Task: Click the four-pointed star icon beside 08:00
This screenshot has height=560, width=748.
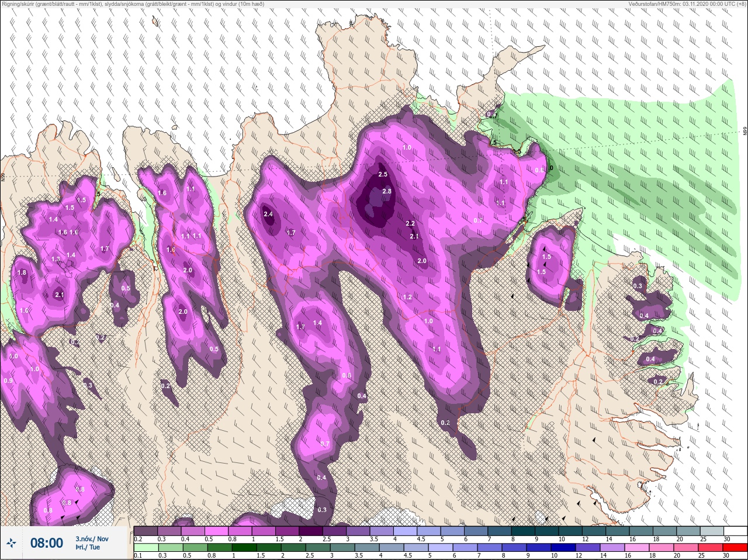Action: click(12, 543)
